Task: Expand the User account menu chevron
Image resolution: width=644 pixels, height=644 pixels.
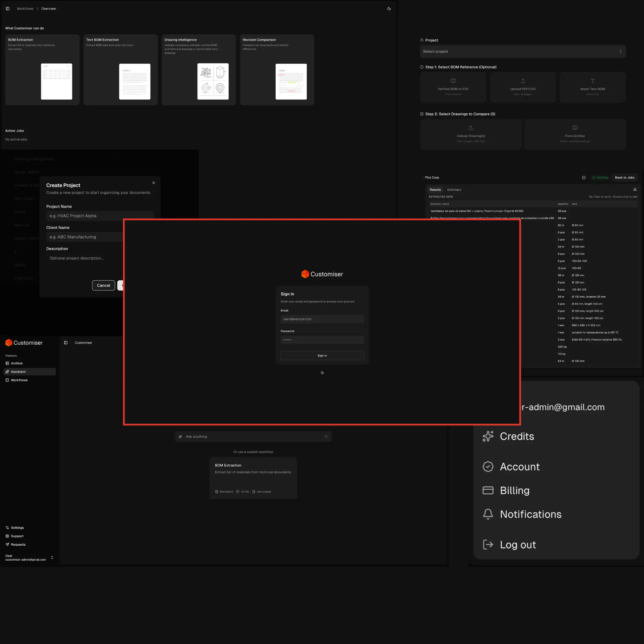Action: pos(52,557)
